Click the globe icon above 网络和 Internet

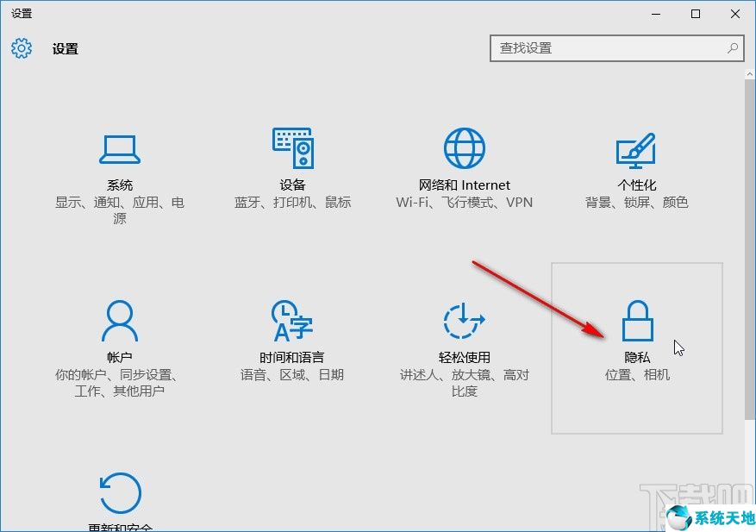pyautogui.click(x=464, y=147)
